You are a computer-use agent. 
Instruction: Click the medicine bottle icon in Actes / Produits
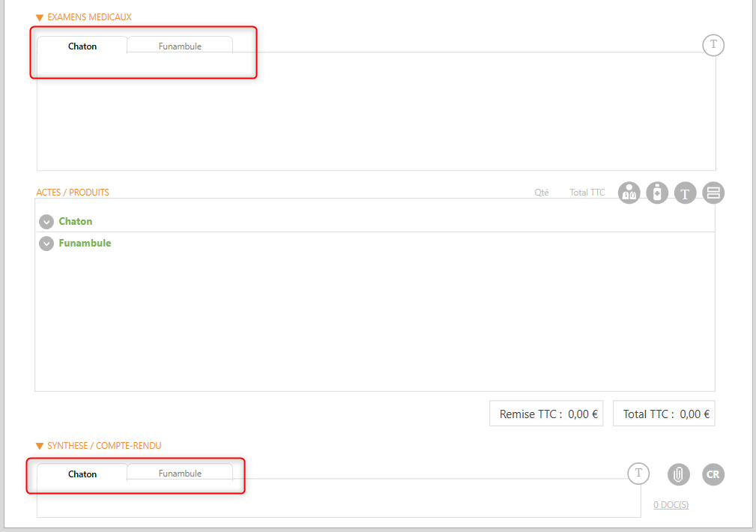click(657, 193)
